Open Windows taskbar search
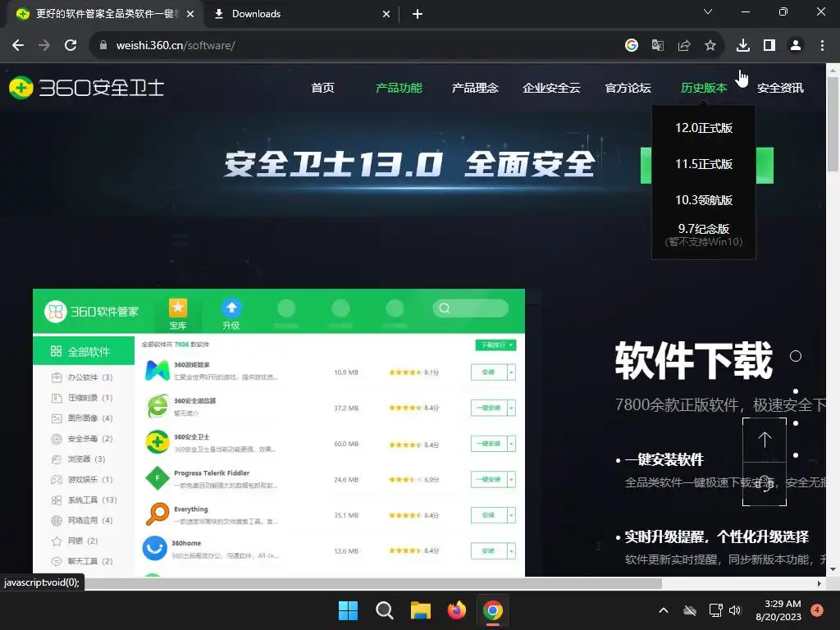840x630 pixels. [x=384, y=610]
